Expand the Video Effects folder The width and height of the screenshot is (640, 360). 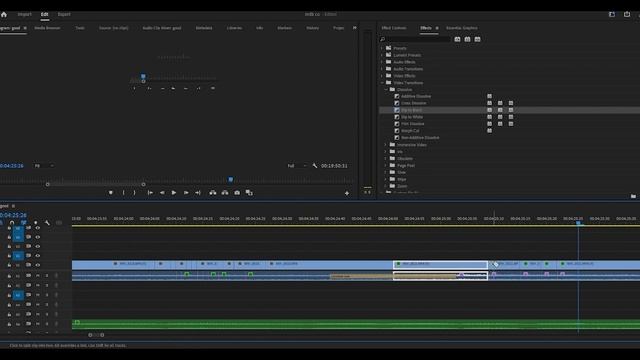point(382,76)
